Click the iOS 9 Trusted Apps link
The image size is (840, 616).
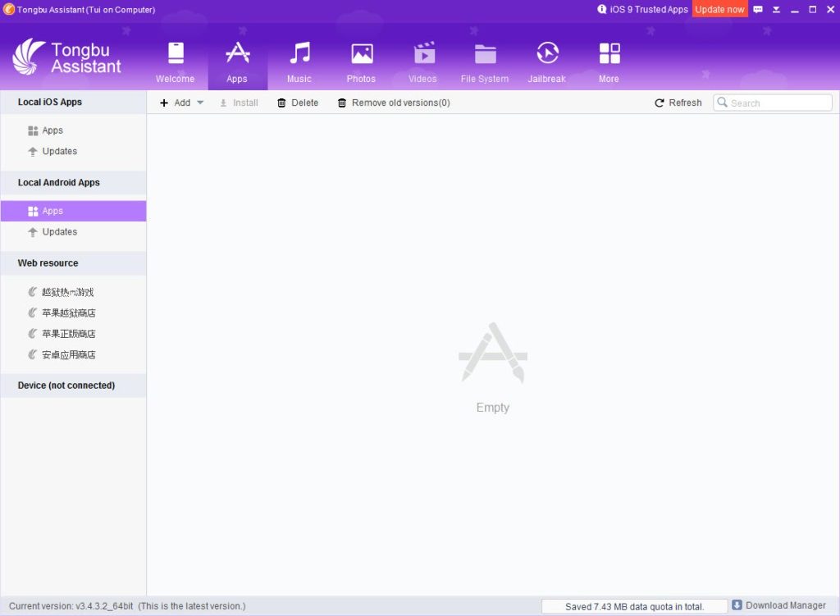[x=649, y=10]
